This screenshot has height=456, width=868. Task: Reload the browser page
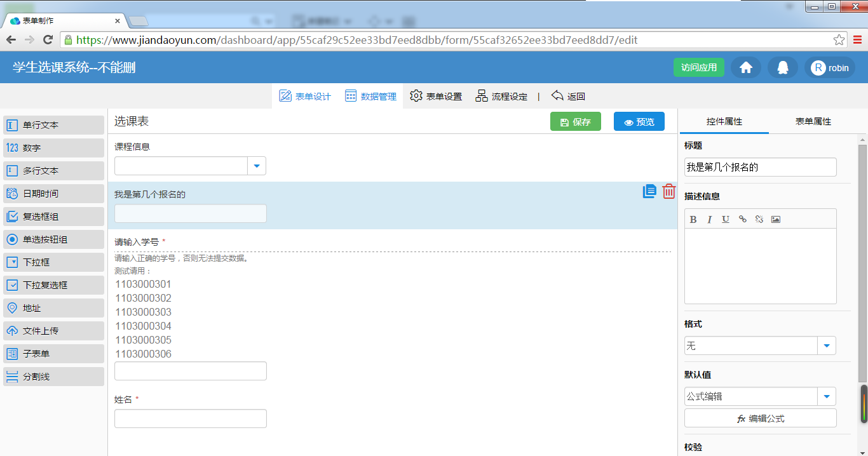48,40
